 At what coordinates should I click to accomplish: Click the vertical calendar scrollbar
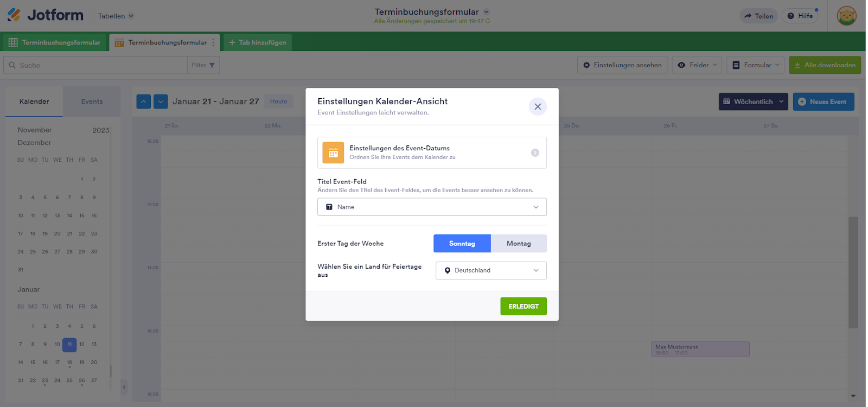[x=853, y=271]
